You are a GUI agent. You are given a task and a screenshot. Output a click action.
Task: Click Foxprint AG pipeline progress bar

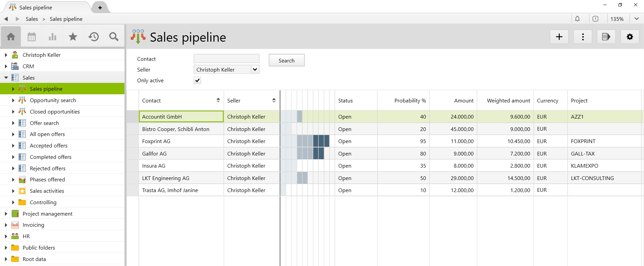tap(313, 141)
